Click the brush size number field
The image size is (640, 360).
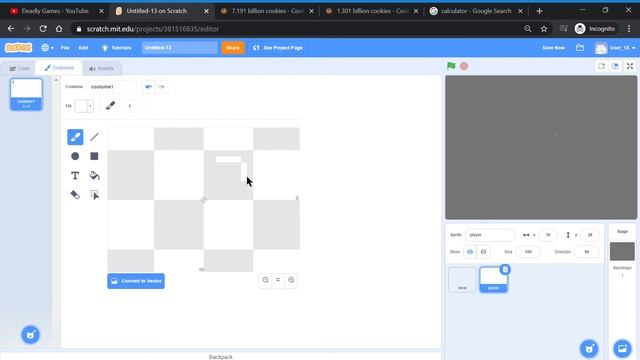point(133,106)
